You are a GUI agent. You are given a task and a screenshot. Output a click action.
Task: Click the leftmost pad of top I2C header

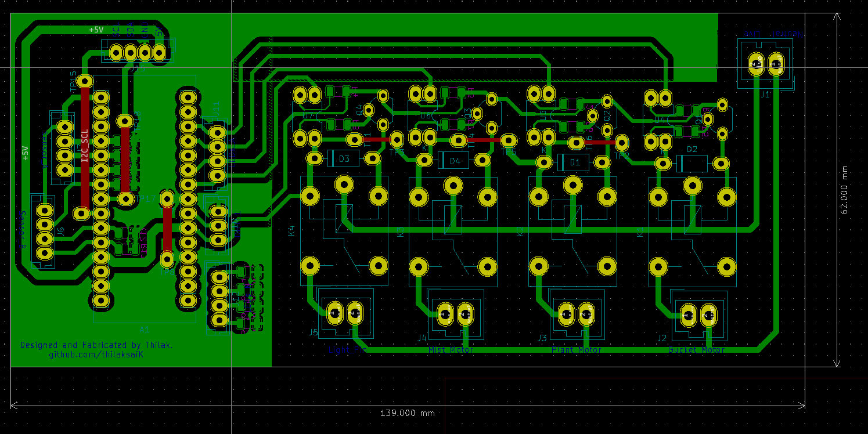point(116,53)
